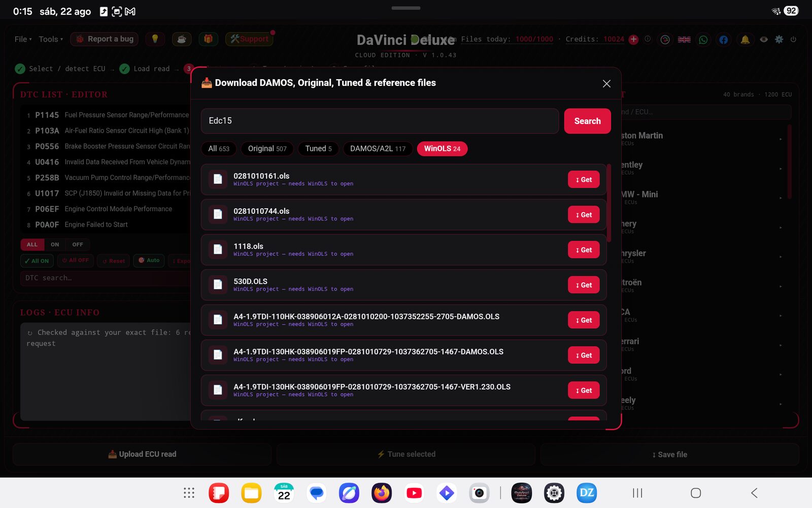This screenshot has width=812, height=508.
Task: Click the power logout icon
Action: 793,39
